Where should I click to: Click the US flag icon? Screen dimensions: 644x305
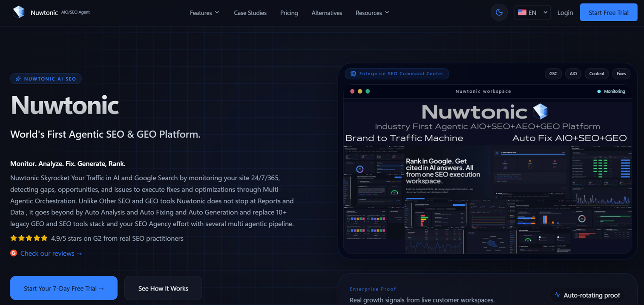(522, 13)
